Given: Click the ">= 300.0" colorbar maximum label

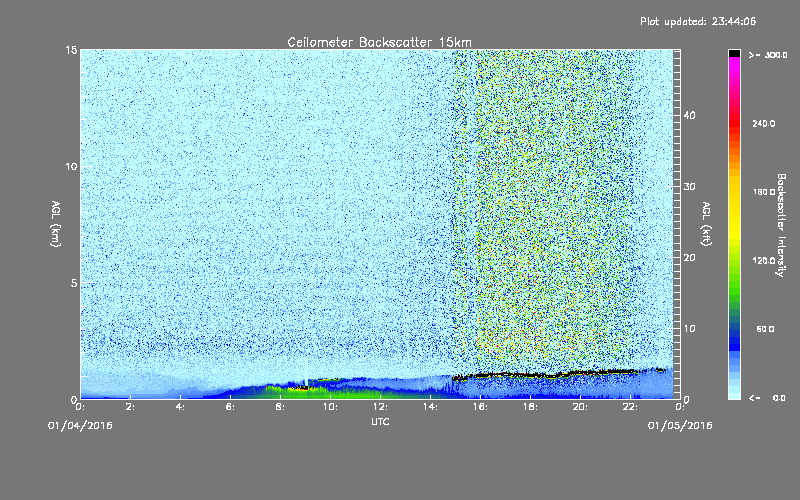Looking at the screenshot, I should click(x=768, y=55).
